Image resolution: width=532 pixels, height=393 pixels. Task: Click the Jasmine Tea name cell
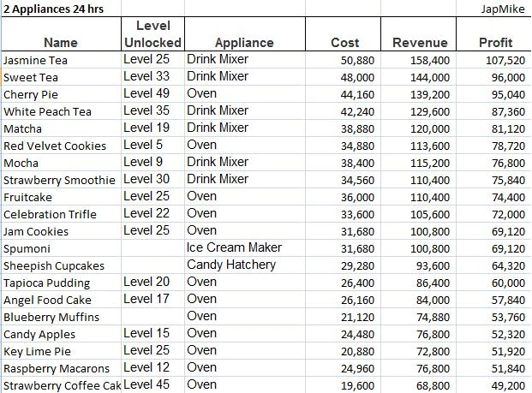point(36,61)
